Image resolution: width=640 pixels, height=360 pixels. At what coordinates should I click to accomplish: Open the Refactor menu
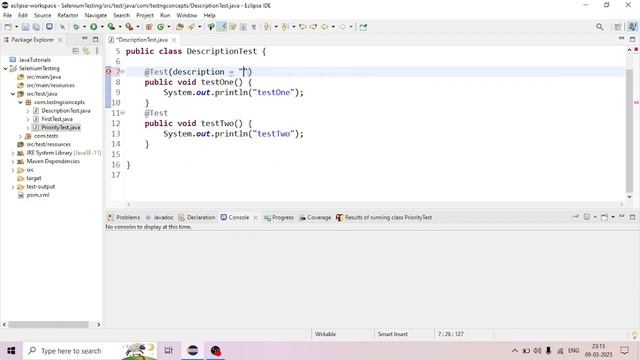tap(68, 15)
